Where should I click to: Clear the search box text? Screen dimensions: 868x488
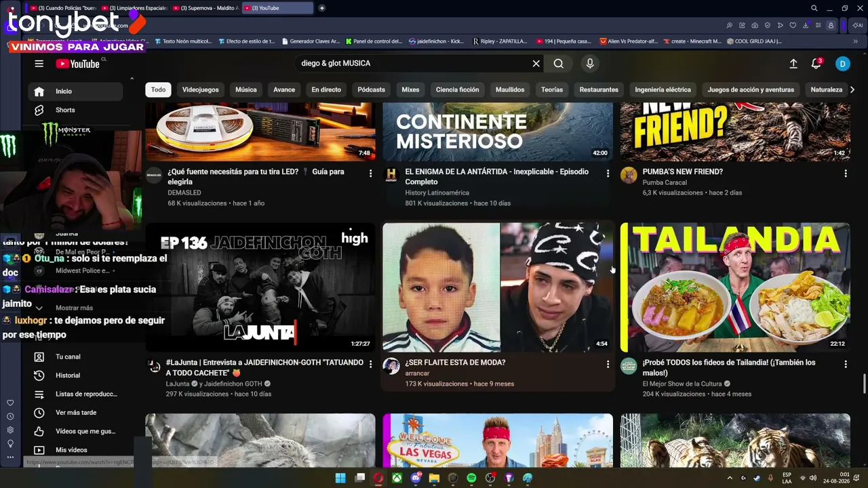pyautogui.click(x=536, y=64)
